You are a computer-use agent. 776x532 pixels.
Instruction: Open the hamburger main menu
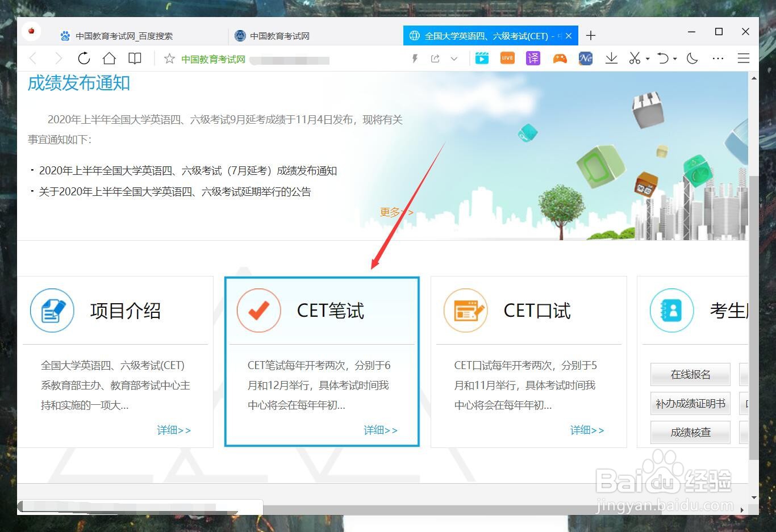(744, 58)
